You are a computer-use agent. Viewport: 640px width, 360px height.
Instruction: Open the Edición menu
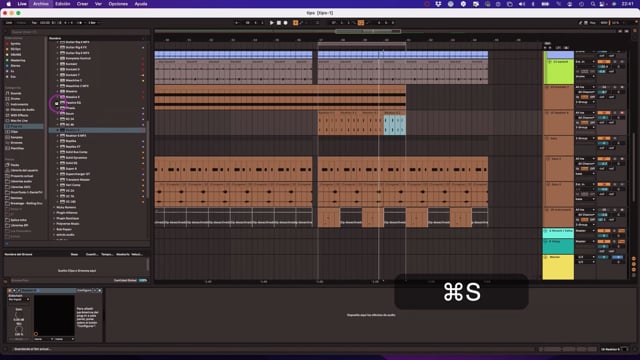(x=62, y=4)
